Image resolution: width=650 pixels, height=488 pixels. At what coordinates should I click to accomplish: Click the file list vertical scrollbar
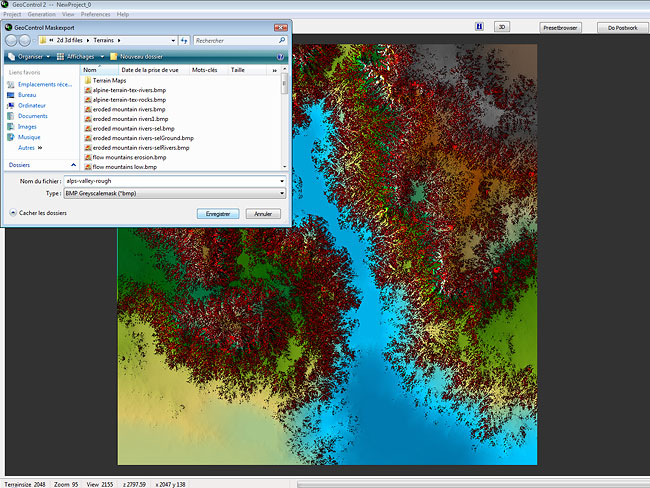click(x=285, y=120)
